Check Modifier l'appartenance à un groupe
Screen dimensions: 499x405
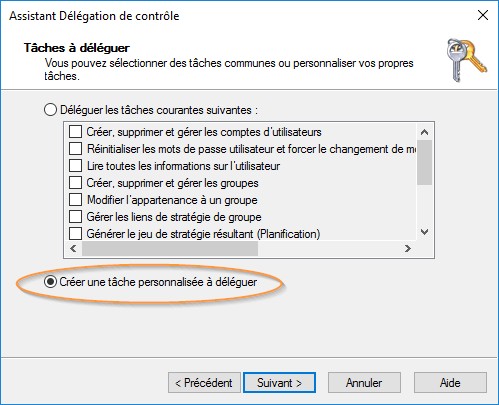click(75, 200)
